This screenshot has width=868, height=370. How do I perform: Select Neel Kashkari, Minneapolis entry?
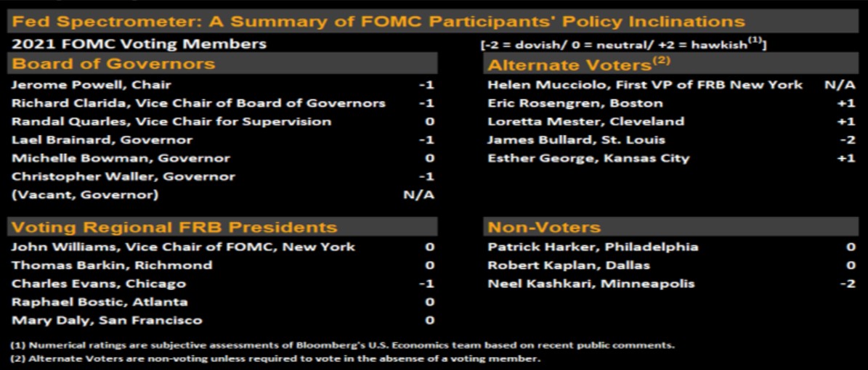click(x=591, y=284)
